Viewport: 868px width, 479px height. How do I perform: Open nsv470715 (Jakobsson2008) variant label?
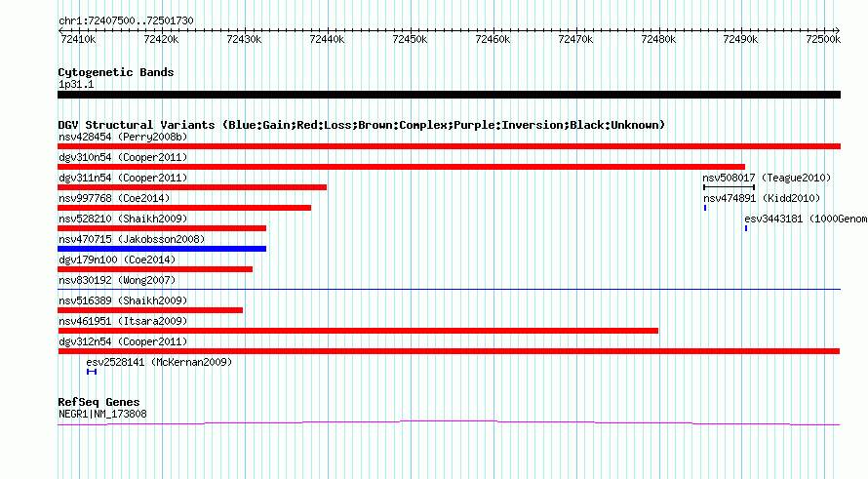coord(132,239)
